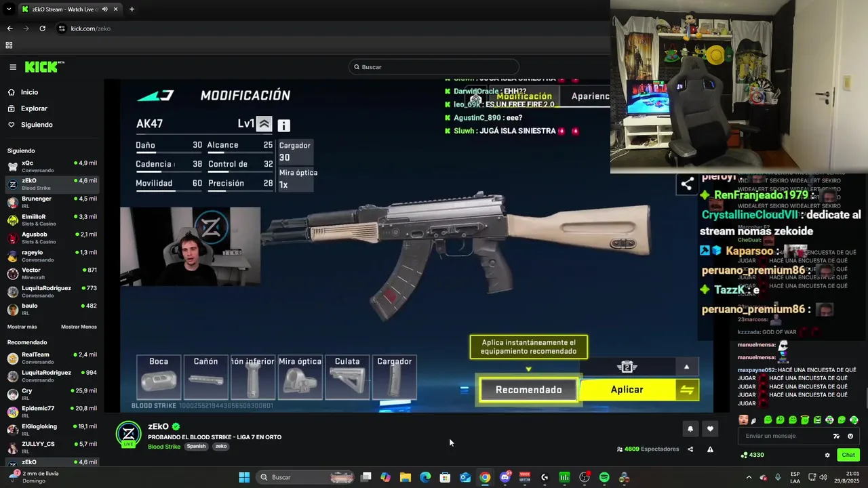Image resolution: width=868 pixels, height=488 pixels.
Task: Select the Culata attachment slot
Action: (347, 378)
